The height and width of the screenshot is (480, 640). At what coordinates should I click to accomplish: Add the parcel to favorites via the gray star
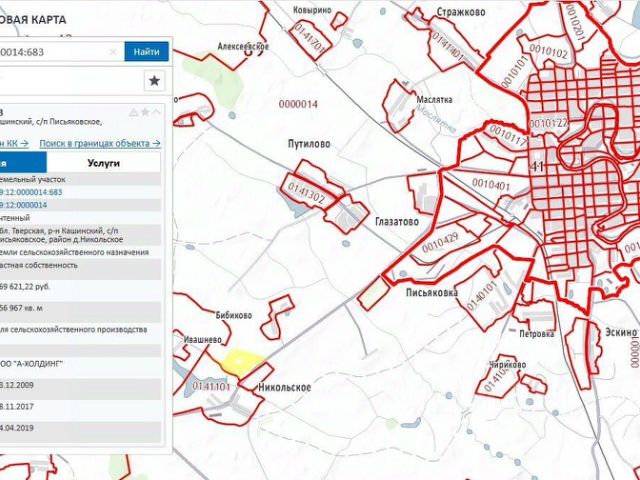145,112
